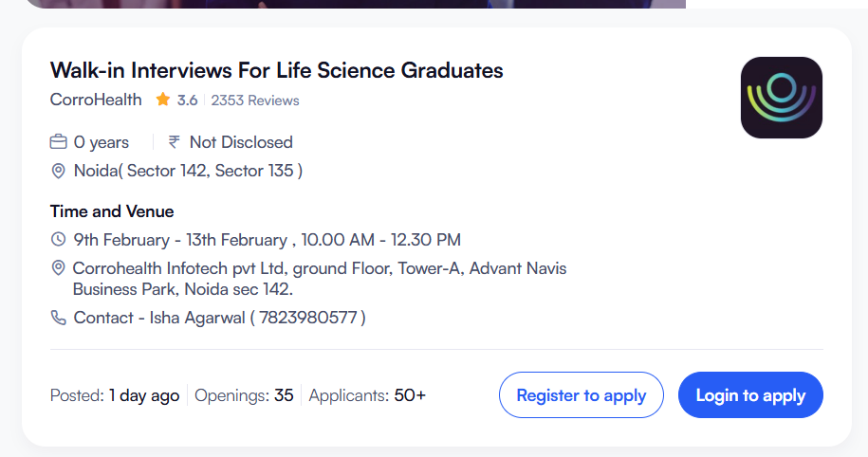Click the briefcase experience icon

[x=59, y=142]
